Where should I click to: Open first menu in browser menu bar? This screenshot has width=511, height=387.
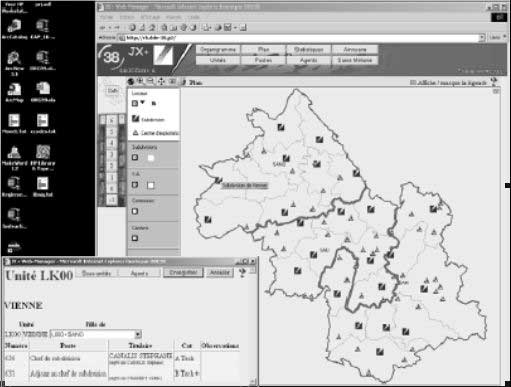(x=107, y=17)
